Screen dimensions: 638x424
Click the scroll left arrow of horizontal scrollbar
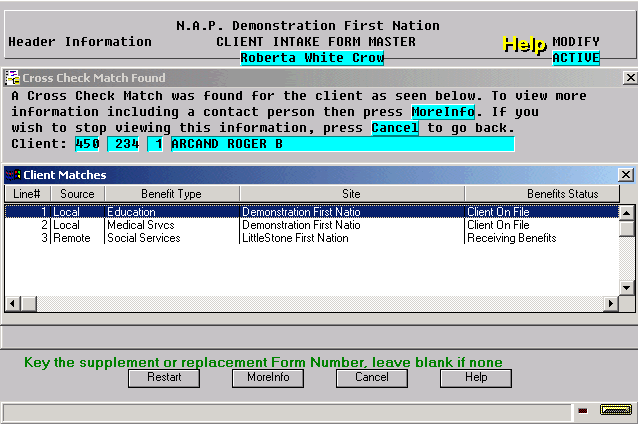point(13,304)
